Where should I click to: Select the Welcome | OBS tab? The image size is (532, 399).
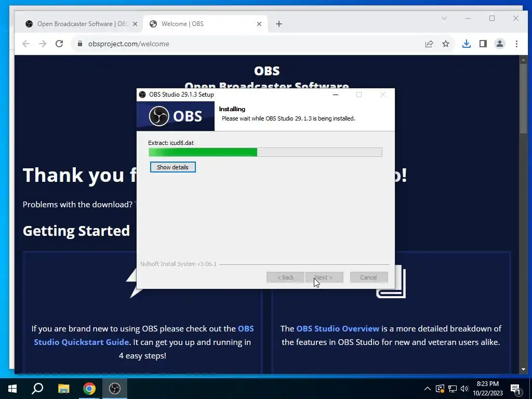pyautogui.click(x=204, y=24)
